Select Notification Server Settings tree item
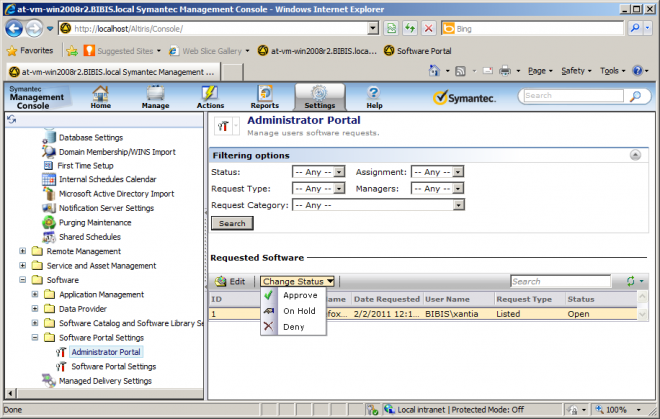The image size is (660, 419). pos(106,208)
